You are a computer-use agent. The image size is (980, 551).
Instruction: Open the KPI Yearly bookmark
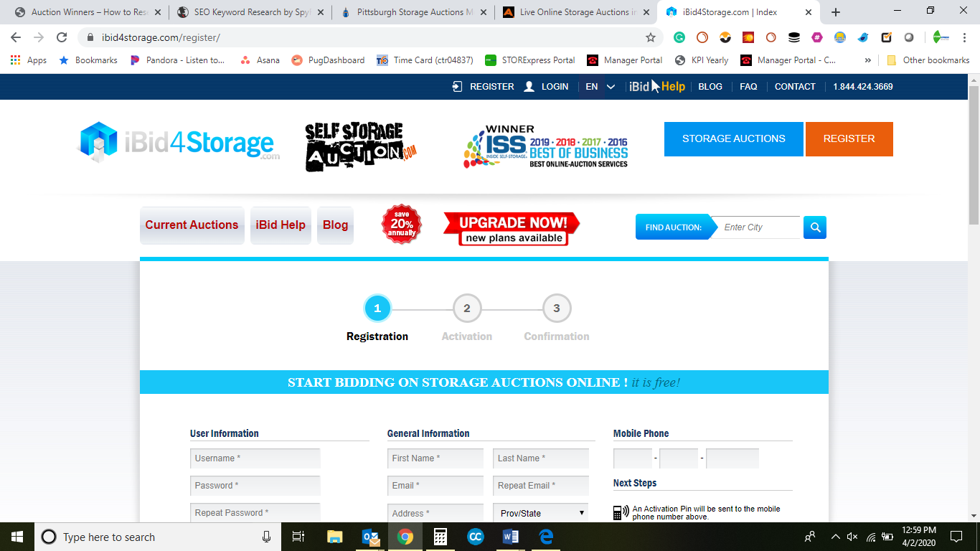(702, 60)
